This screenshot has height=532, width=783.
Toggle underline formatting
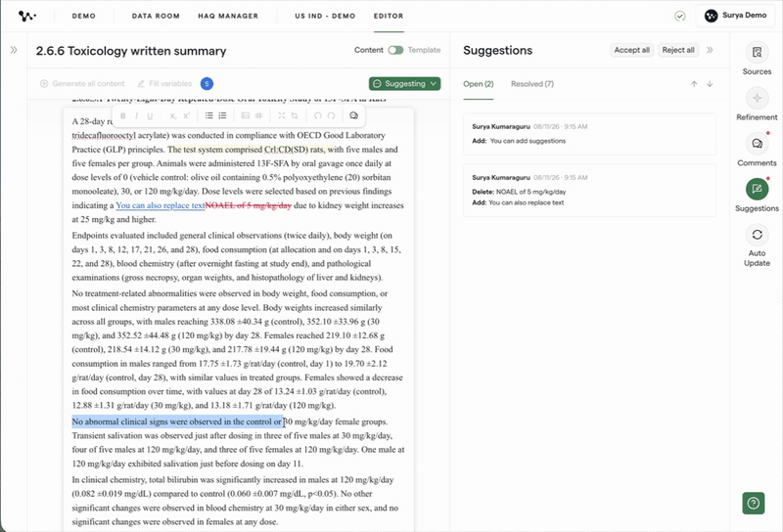pos(150,115)
